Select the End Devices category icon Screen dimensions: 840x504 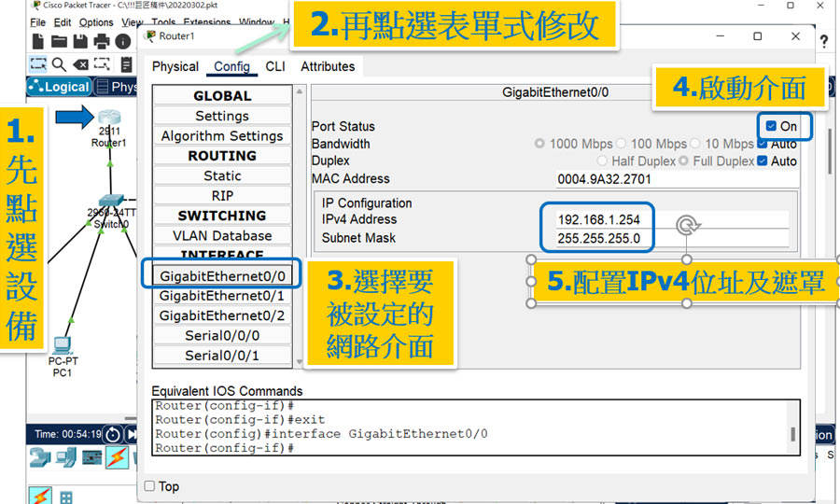(x=66, y=457)
